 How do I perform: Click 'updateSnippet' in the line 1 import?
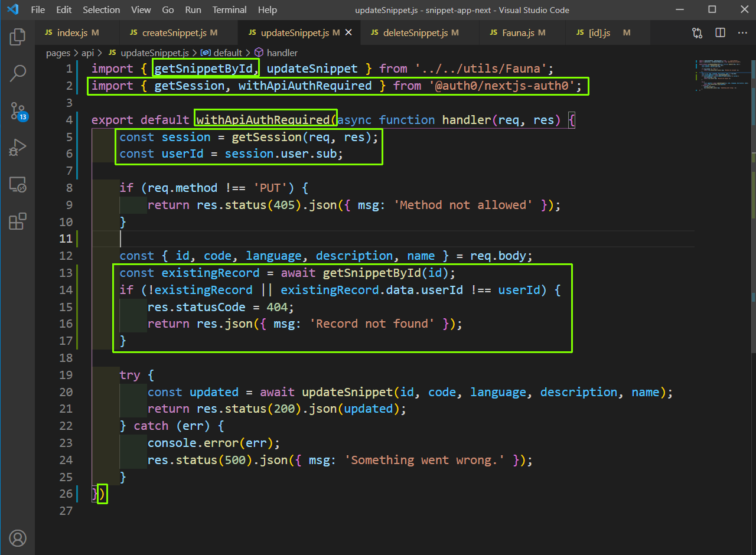pos(312,68)
